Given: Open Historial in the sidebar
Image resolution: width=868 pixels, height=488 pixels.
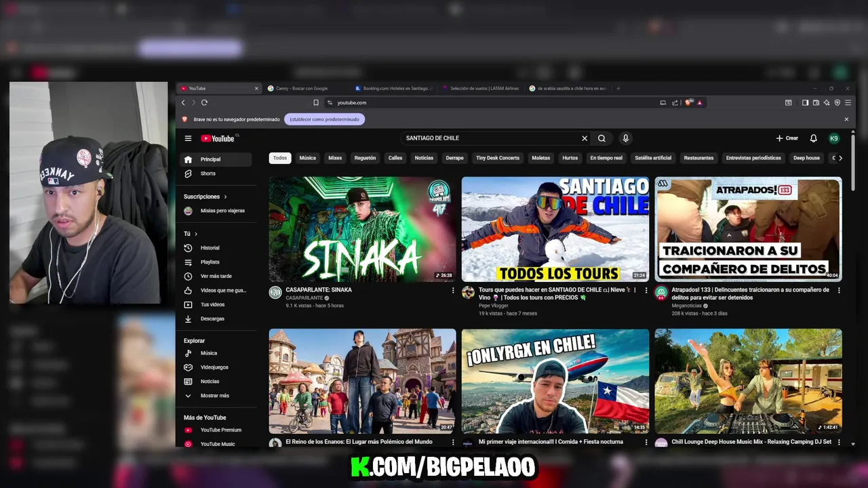Looking at the screenshot, I should coord(216,248).
